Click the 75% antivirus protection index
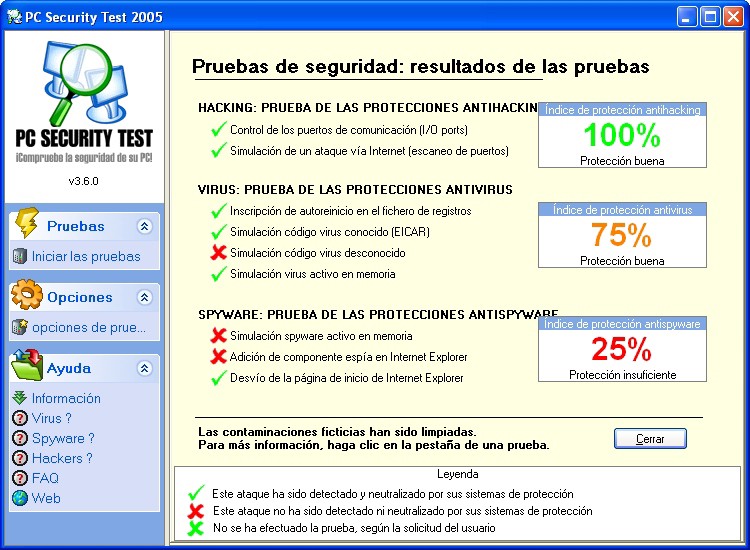Screen dimensions: 750x550 tap(622, 235)
